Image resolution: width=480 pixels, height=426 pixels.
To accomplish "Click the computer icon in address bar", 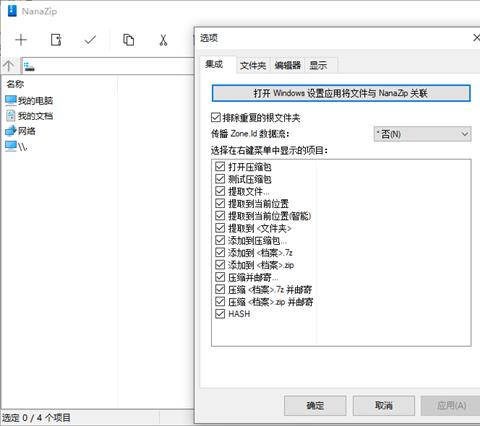I will click(29, 66).
